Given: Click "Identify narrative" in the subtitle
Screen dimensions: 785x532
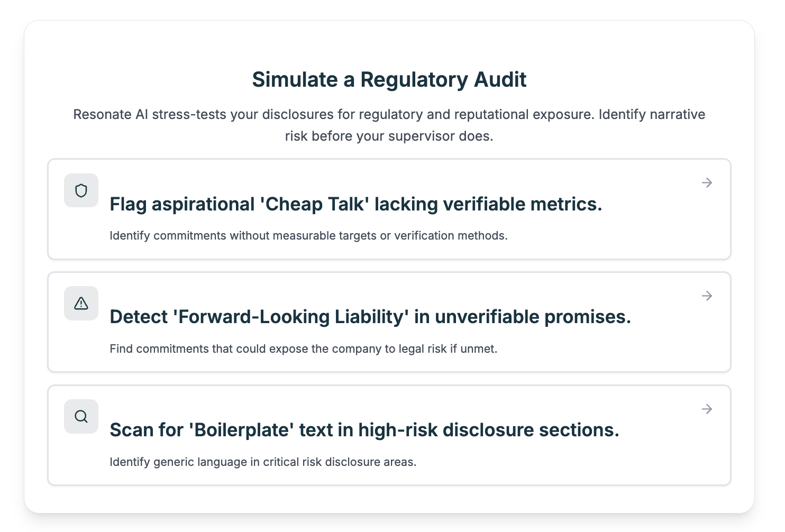Looking at the screenshot, I should pyautogui.click(x=652, y=115).
